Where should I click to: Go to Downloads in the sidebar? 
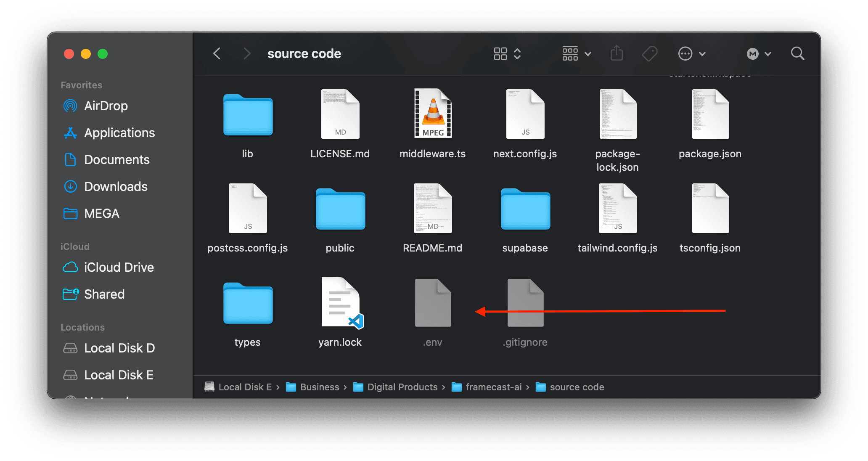pos(116,186)
